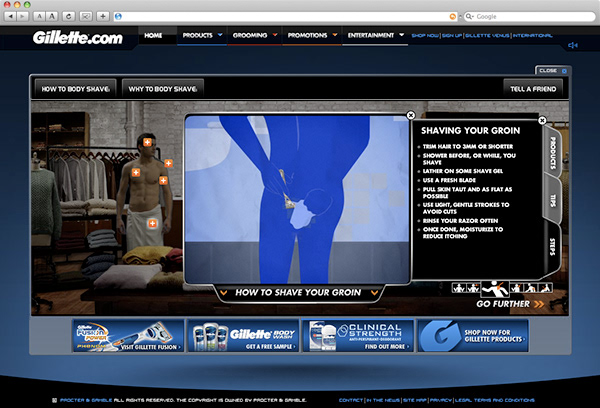Image resolution: width=600 pixels, height=408 pixels.
Task: Open the footer Contact link
Action: (351, 400)
